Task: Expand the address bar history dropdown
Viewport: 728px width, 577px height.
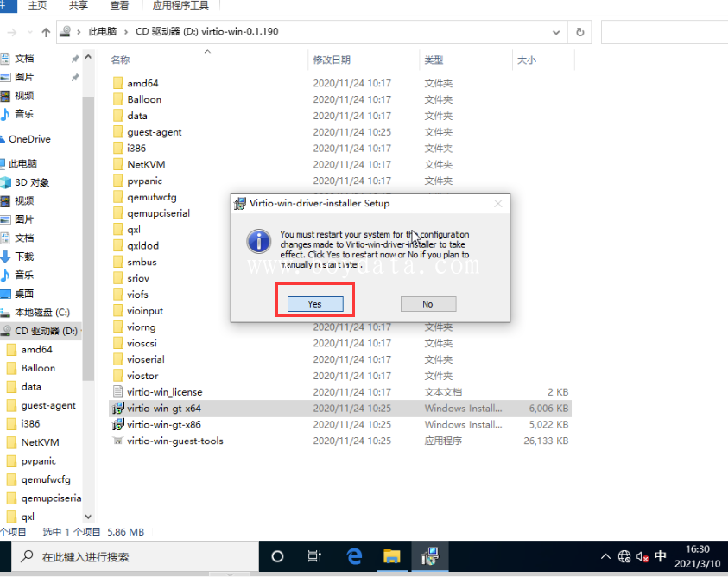Action: [556, 32]
